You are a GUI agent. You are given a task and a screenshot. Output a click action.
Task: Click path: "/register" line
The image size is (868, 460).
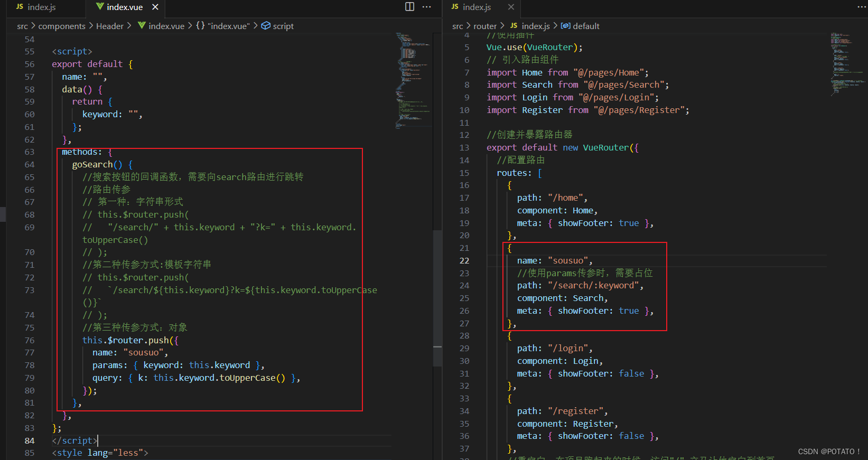563,411
